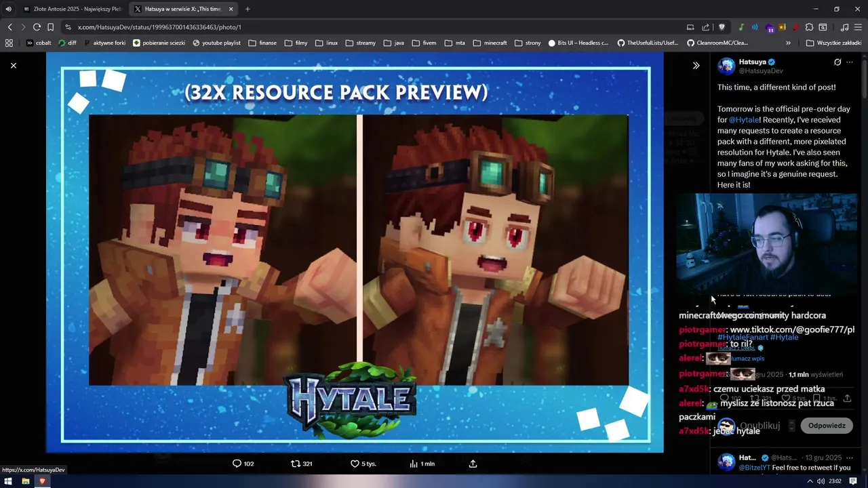The width and height of the screenshot is (868, 488).
Task: Bookmark this page using the bookmark icon
Action: (x=50, y=27)
